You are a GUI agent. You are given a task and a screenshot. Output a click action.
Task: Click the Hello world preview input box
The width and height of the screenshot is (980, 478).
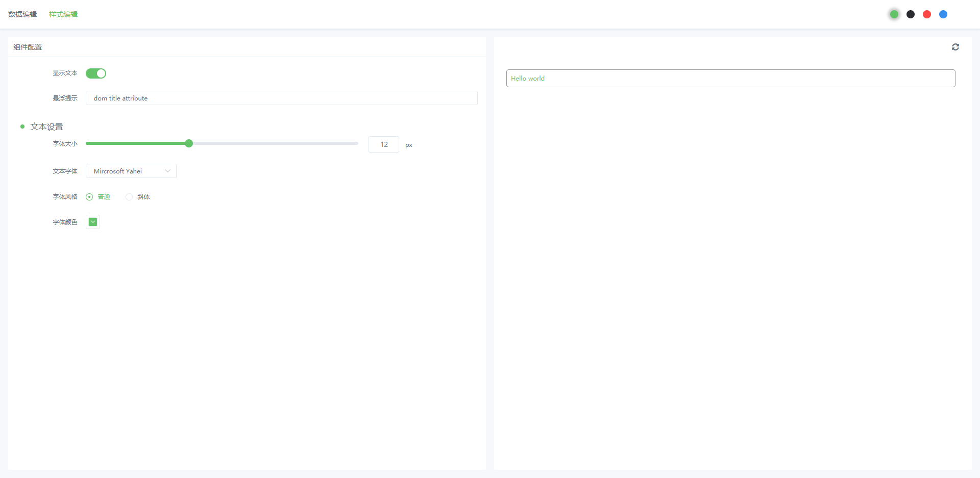[731, 78]
